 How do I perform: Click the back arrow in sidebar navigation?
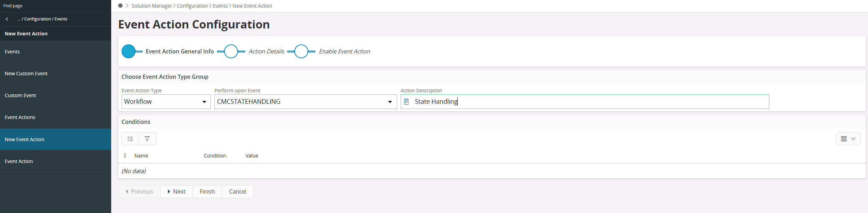tap(7, 19)
